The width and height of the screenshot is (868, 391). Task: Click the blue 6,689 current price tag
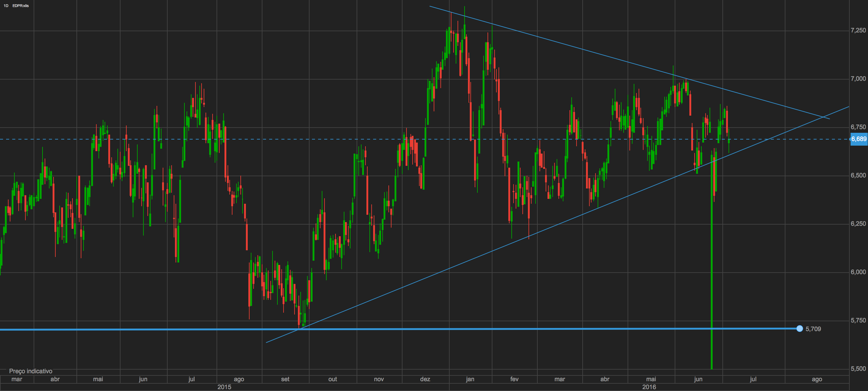pos(859,139)
